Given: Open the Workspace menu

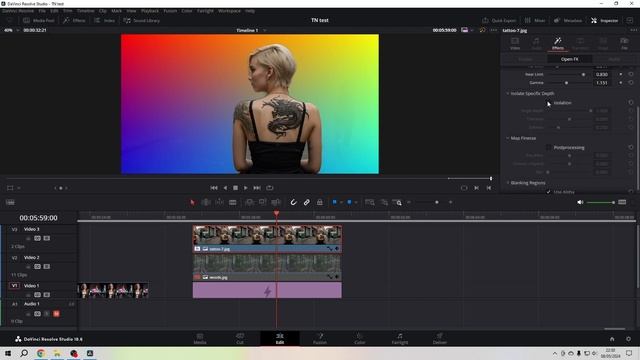Looking at the screenshot, I should pos(229,11).
